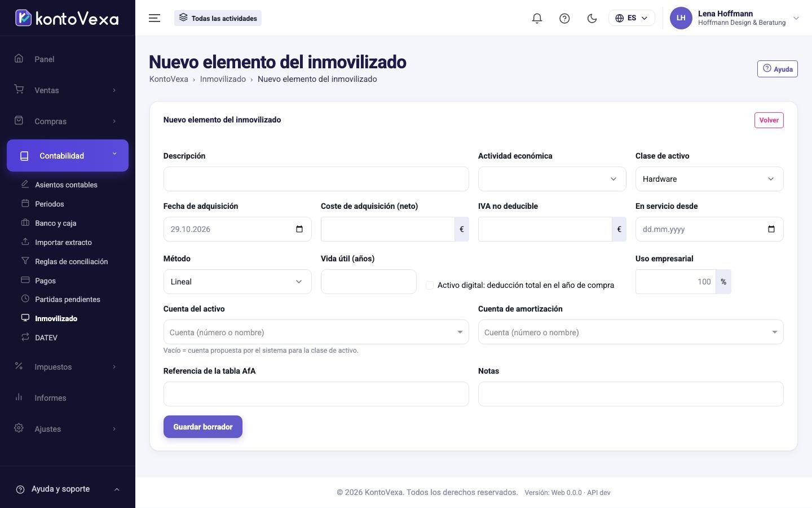Open Asientos contables

(x=66, y=185)
